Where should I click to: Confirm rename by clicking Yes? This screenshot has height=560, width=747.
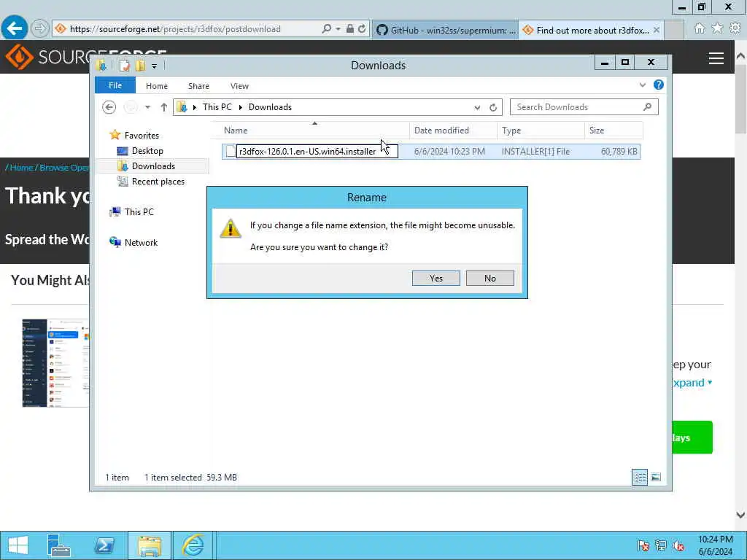tap(436, 278)
